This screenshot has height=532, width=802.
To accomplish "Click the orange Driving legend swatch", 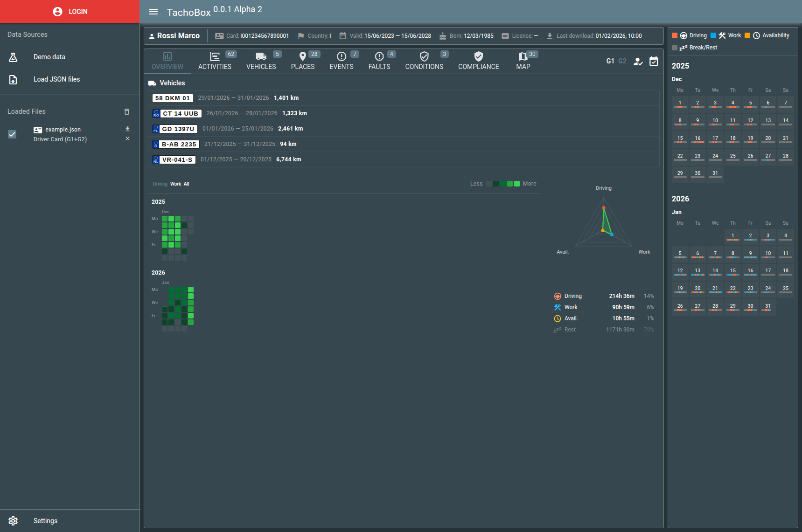I will click(675, 35).
